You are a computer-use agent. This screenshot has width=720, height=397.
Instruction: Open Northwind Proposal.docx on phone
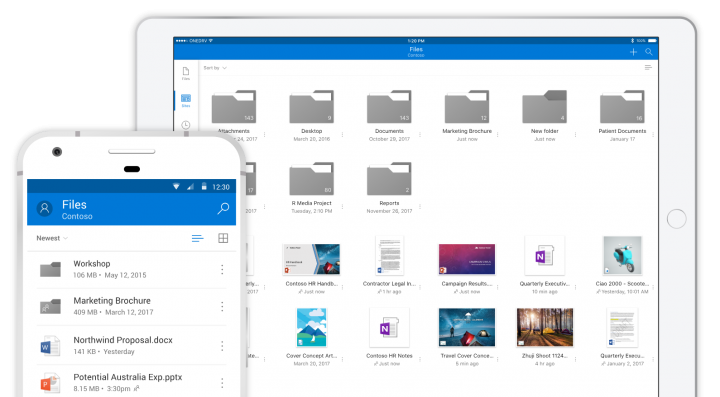[132, 346]
